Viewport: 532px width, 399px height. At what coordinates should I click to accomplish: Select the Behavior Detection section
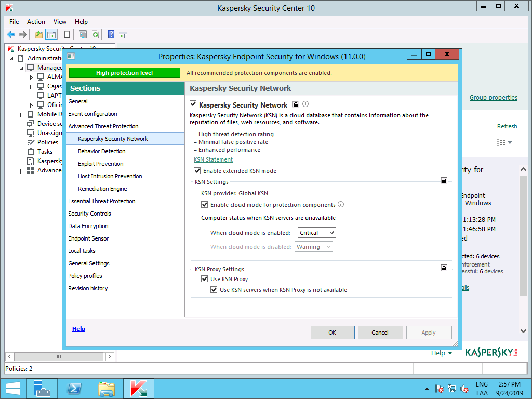click(125, 151)
